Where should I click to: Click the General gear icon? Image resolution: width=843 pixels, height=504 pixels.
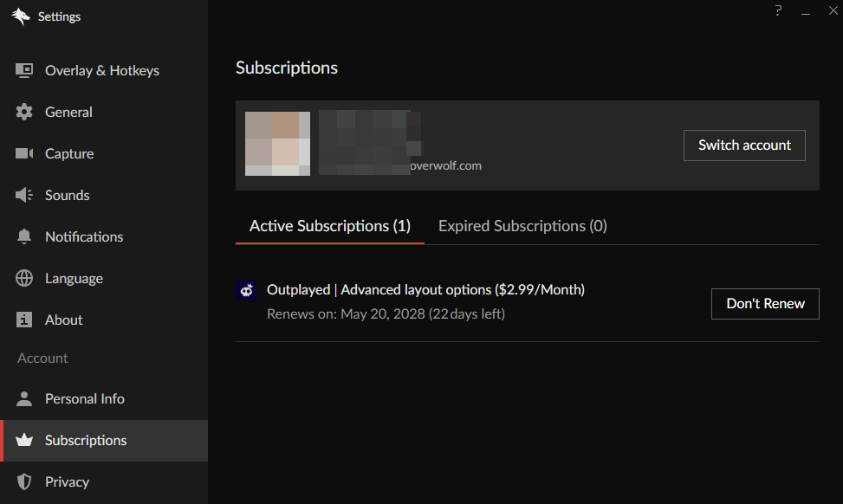pos(24,112)
